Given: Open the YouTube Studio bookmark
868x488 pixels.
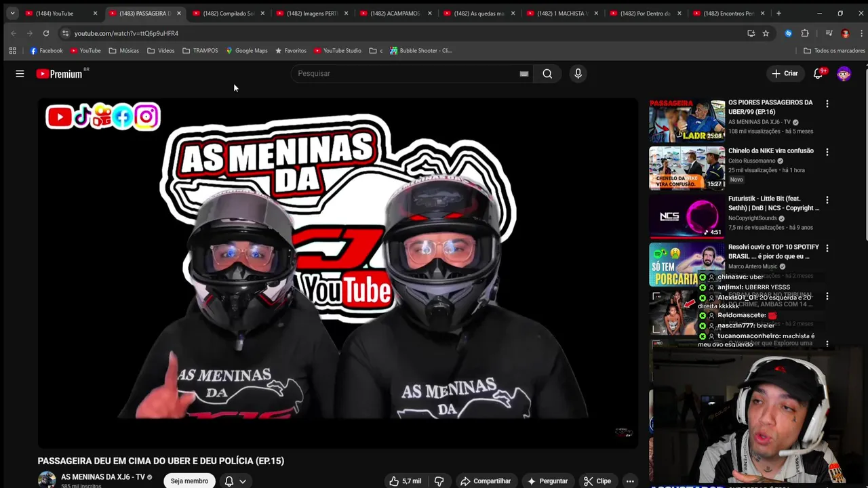Looking at the screenshot, I should (337, 50).
